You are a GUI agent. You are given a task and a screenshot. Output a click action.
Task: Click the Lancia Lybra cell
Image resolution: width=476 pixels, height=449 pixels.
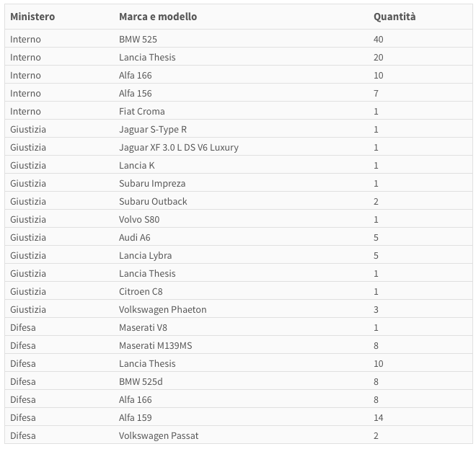coord(146,255)
